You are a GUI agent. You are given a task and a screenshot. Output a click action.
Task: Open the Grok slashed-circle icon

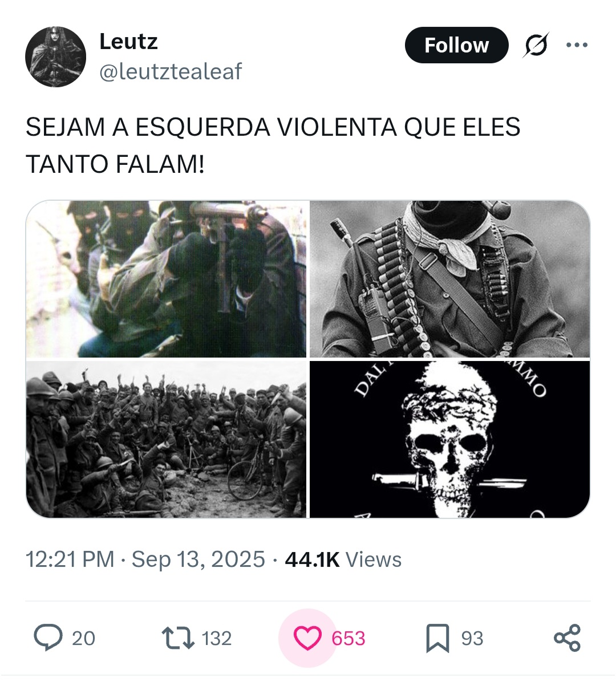click(x=536, y=45)
